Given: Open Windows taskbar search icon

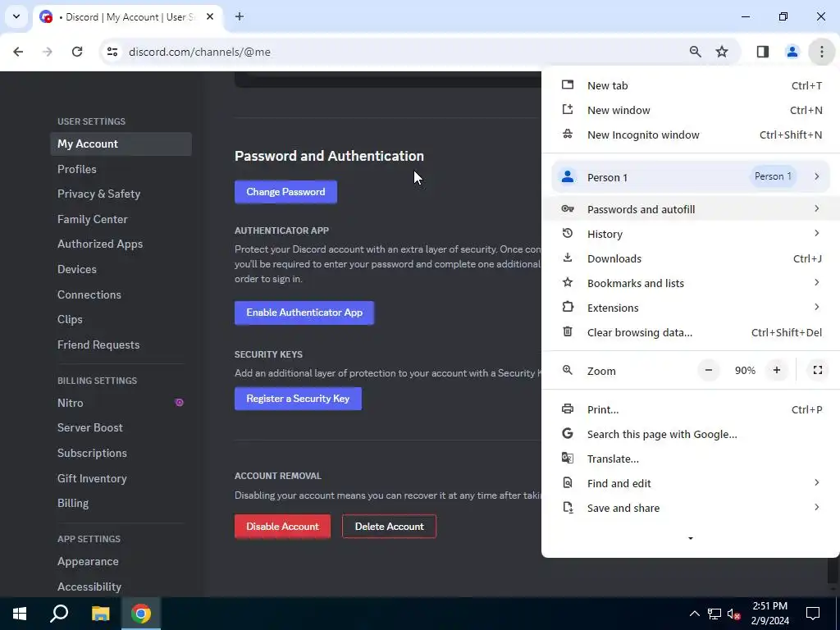Looking at the screenshot, I should tap(59, 614).
